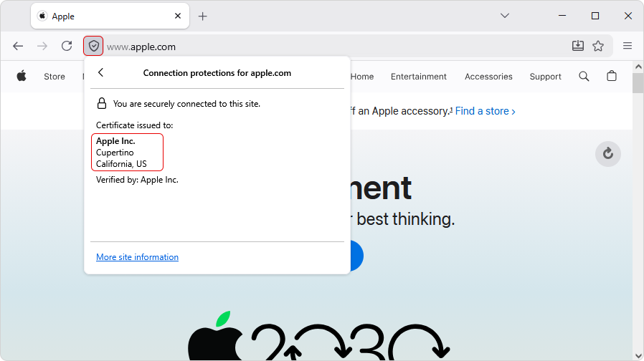
Task: Reload the current page
Action: [x=67, y=46]
